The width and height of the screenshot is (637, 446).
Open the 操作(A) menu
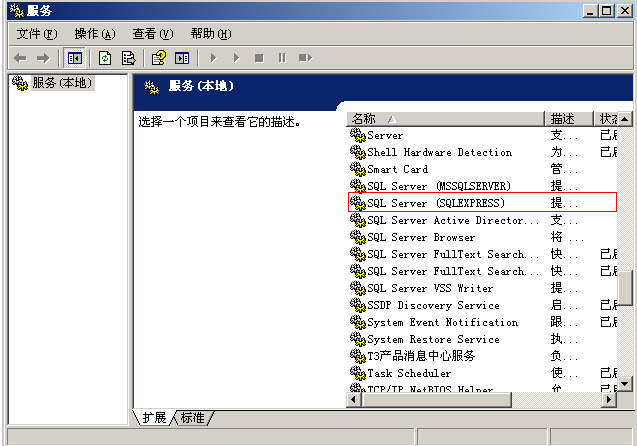pyautogui.click(x=95, y=34)
